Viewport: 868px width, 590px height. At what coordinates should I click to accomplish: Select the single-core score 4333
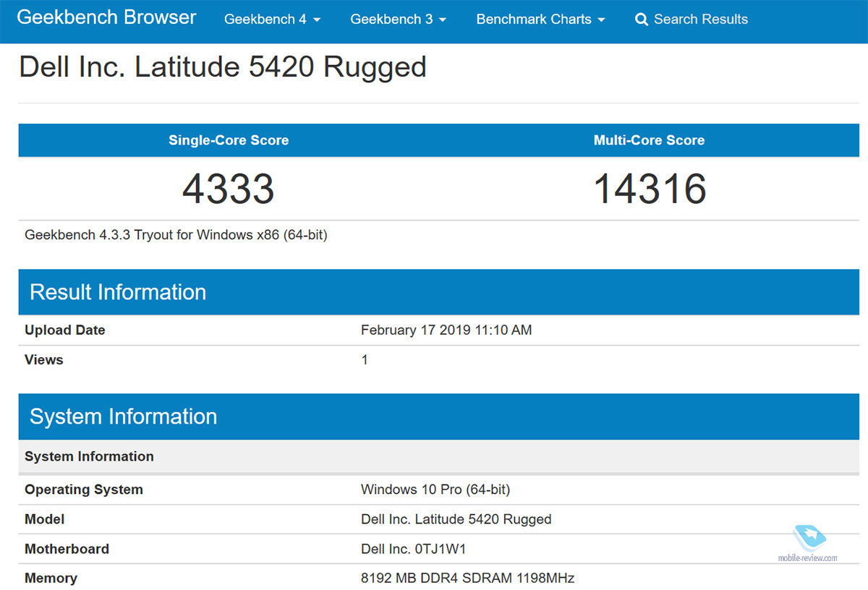[229, 189]
